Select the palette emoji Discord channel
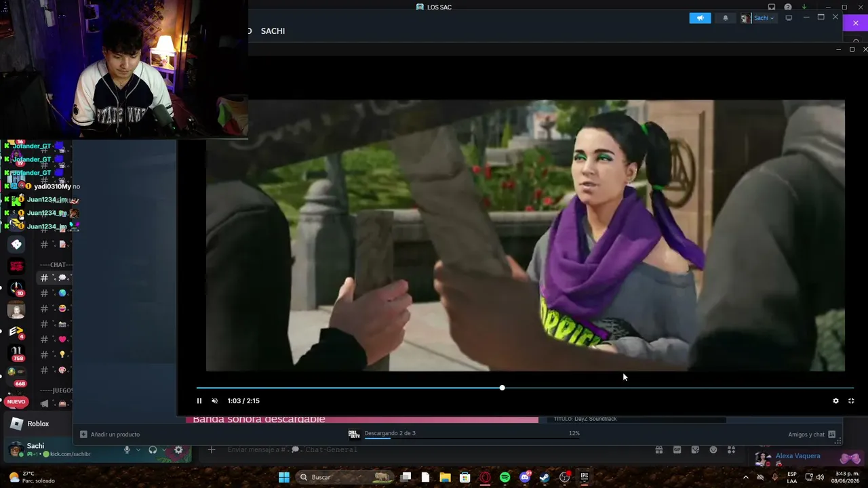This screenshot has height=488, width=868. [x=56, y=370]
